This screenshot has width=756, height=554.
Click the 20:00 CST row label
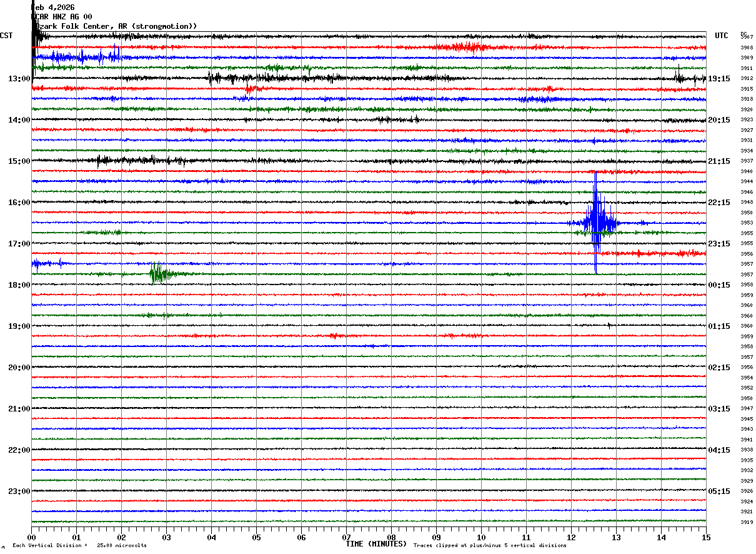pos(19,368)
